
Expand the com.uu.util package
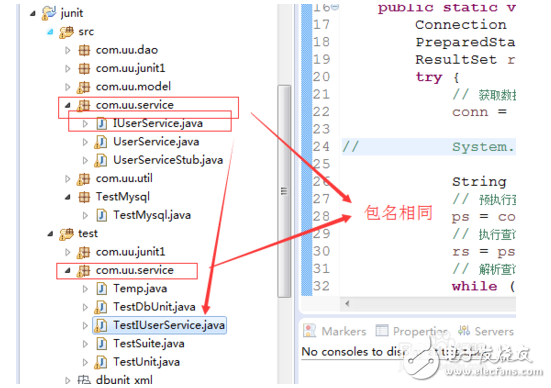pos(68,179)
